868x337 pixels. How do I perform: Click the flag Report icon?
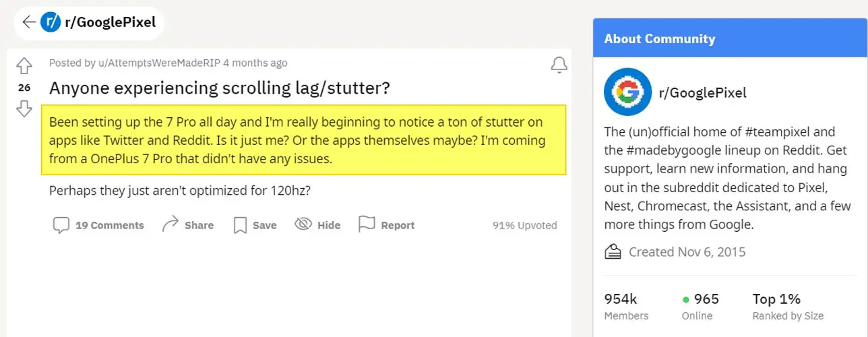tap(367, 224)
